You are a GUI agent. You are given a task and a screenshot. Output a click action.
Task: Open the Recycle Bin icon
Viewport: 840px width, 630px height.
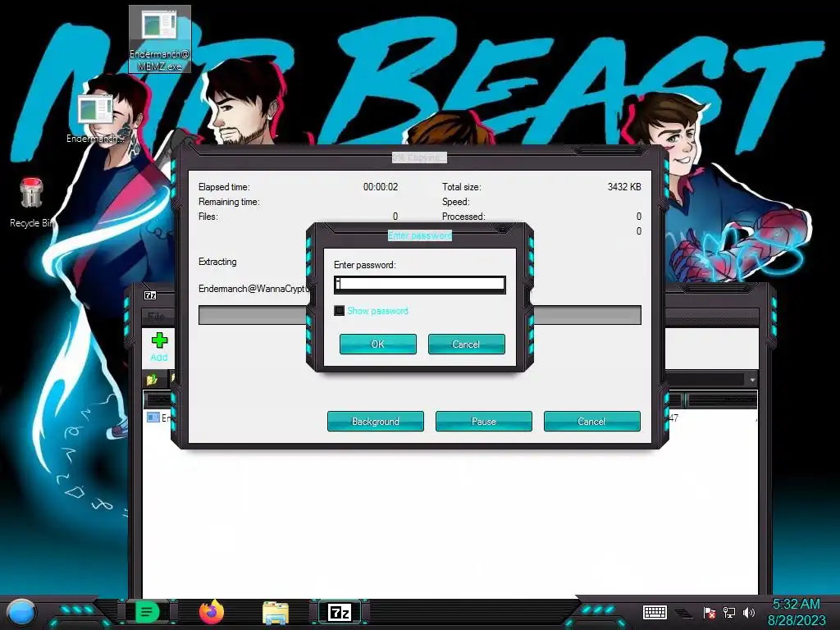[x=31, y=203]
